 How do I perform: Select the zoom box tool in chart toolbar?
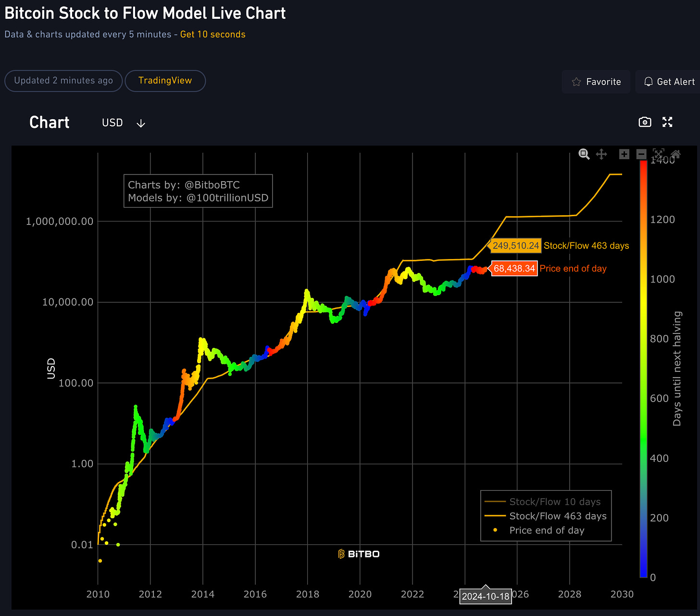tap(584, 154)
